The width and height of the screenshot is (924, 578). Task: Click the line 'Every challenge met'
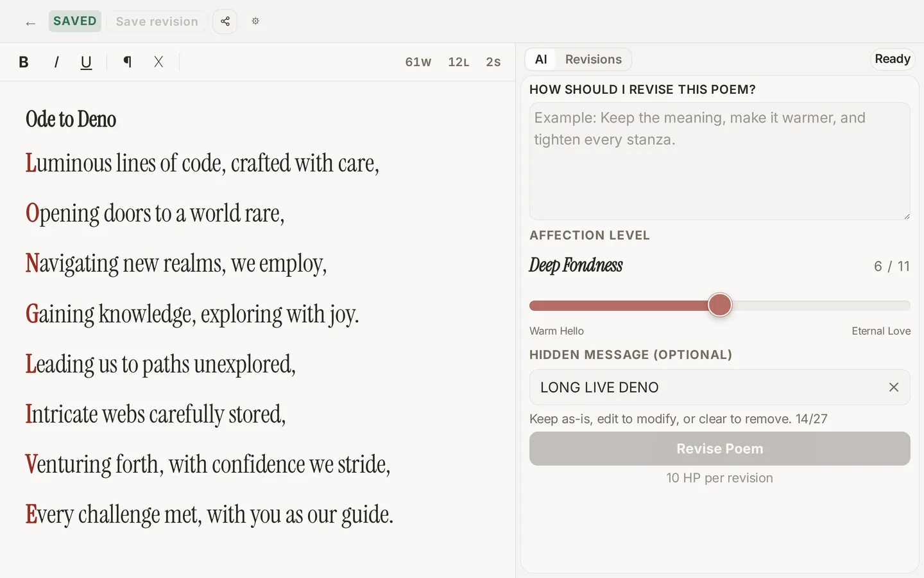point(209,514)
